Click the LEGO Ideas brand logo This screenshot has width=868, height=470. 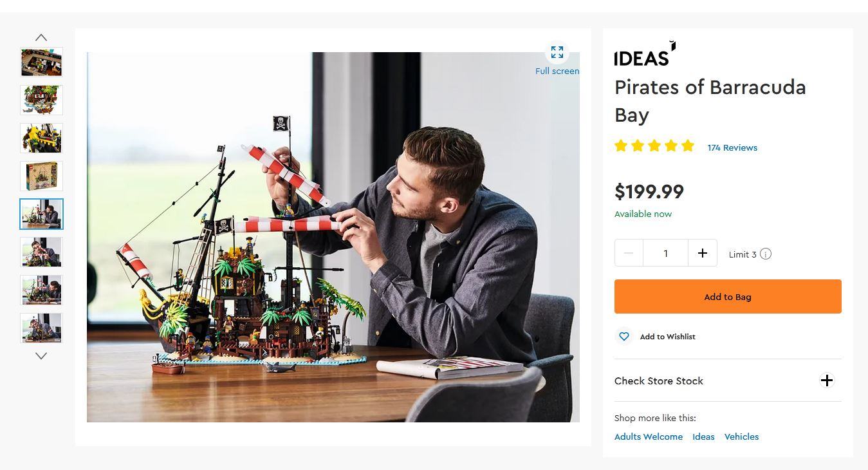[645, 54]
